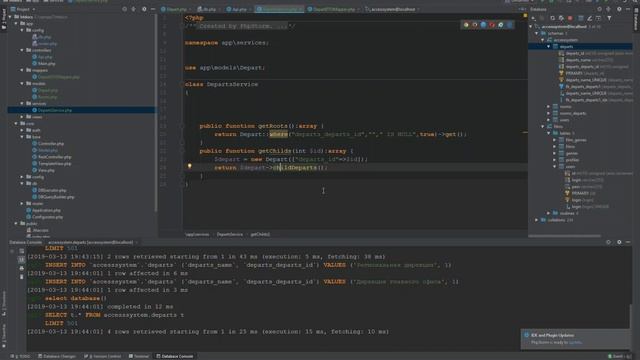Collapse the accesssystem@localhost data source
This screenshot has width=640, height=360.
coord(531,27)
